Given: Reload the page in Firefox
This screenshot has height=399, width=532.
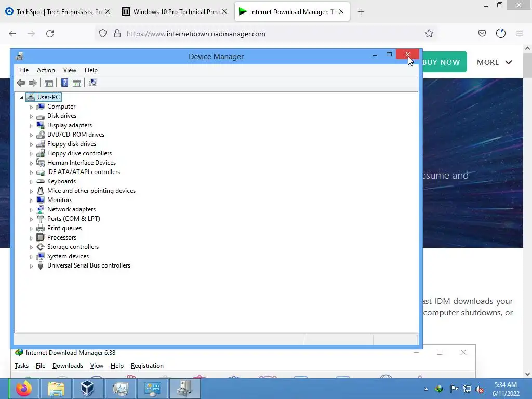Looking at the screenshot, I should [50, 34].
